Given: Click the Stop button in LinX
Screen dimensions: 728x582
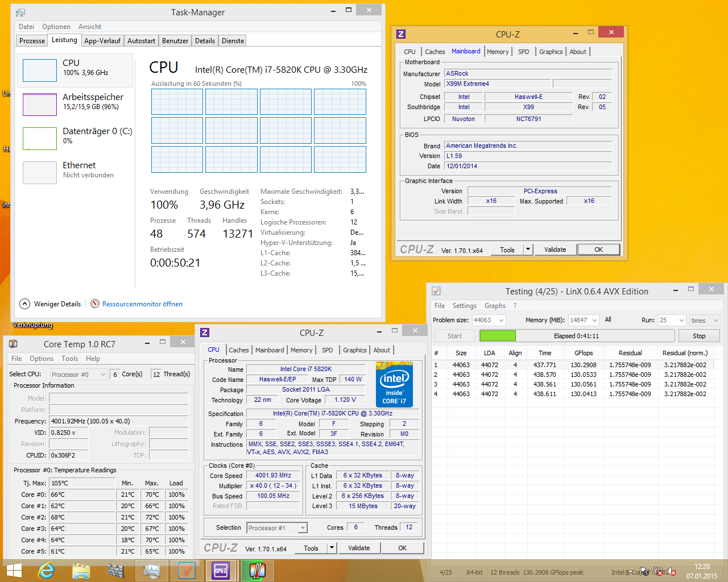Looking at the screenshot, I should pyautogui.click(x=699, y=336).
